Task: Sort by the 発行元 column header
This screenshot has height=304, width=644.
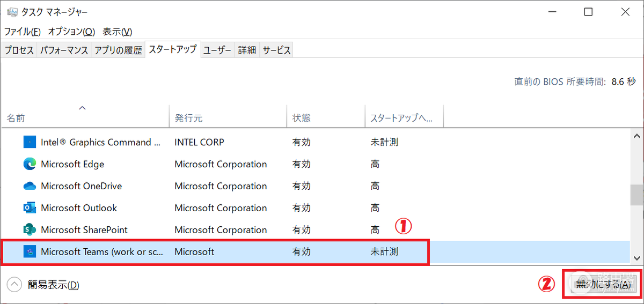Action: 228,117
